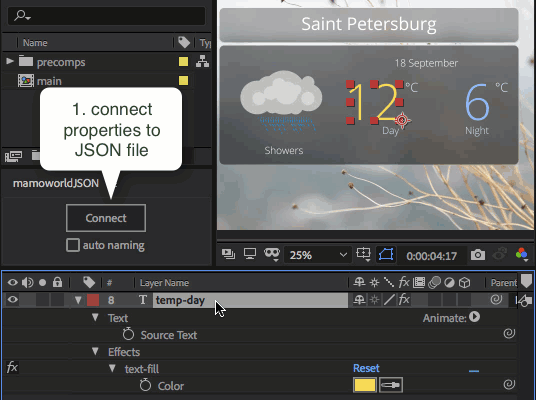The image size is (536, 400).
Task: Select the Color eyedropper tool
Action: coord(391,385)
